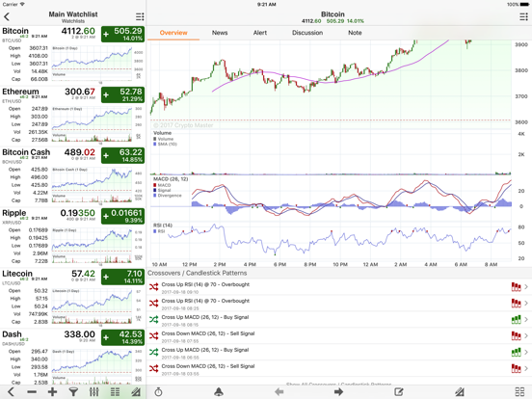Select the Litecoin watchlist row
Screen dimensions: 532x399
point(73,298)
